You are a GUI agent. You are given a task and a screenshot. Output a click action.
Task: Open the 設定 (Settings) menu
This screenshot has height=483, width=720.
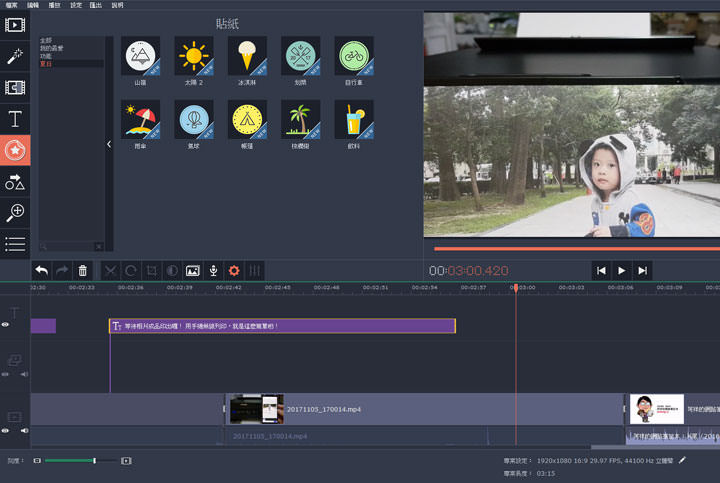(76, 5)
